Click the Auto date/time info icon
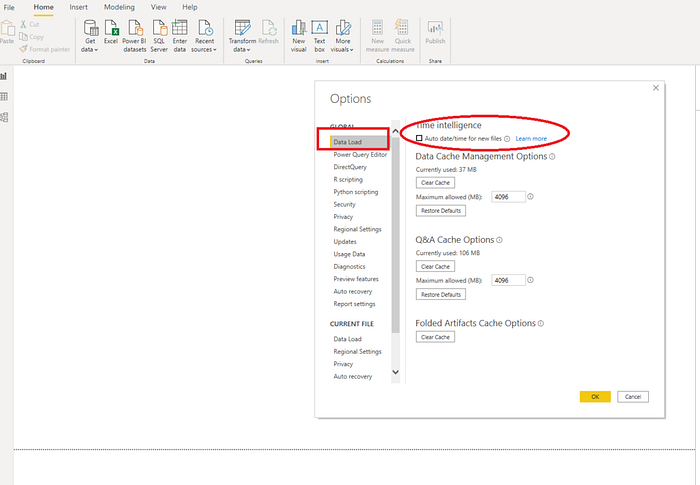This screenshot has height=485, width=700. (x=507, y=139)
